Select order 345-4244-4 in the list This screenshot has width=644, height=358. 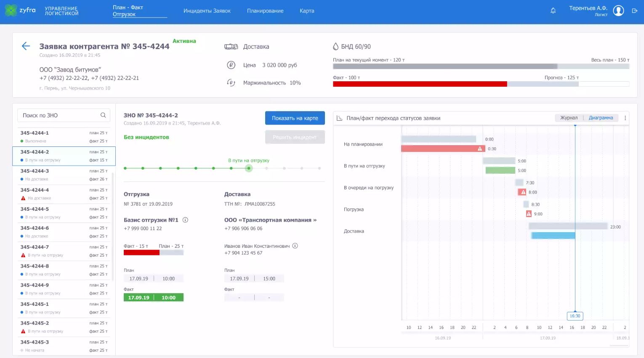(x=63, y=194)
